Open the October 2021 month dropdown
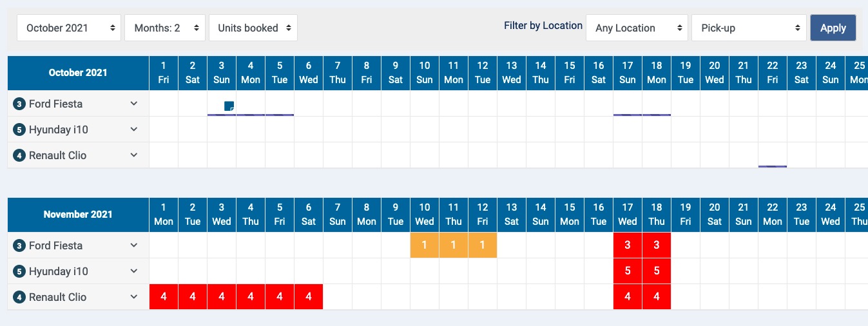This screenshot has width=868, height=326. [x=69, y=28]
